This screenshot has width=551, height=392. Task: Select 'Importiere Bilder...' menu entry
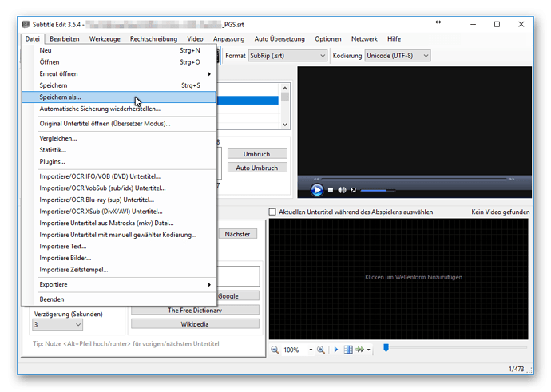[x=119, y=258]
